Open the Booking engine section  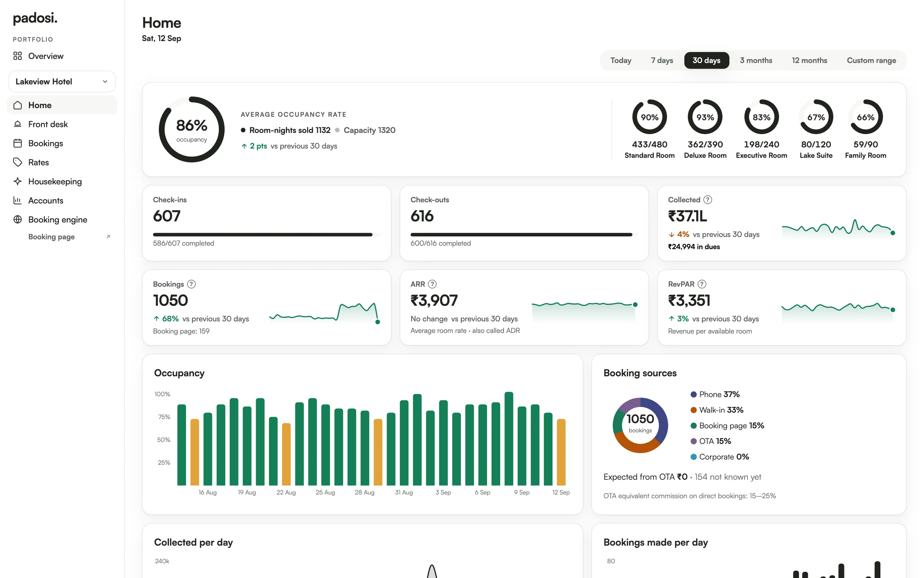[x=62, y=219]
